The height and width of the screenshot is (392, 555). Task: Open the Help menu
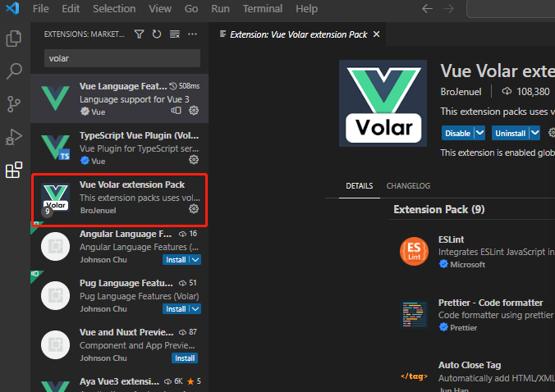click(x=306, y=8)
